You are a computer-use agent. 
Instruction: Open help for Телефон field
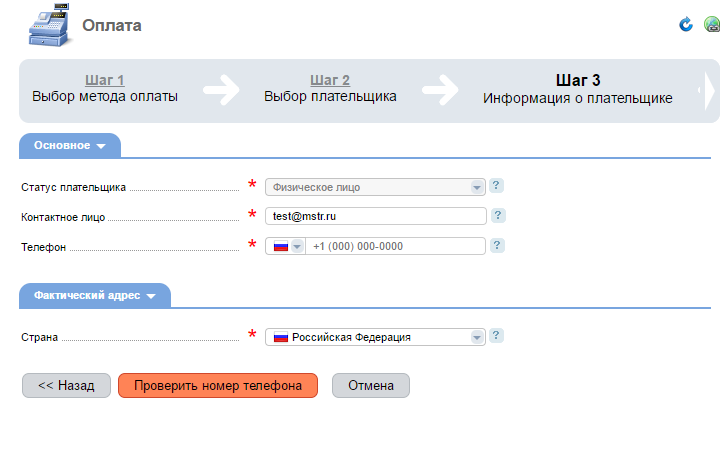point(497,245)
